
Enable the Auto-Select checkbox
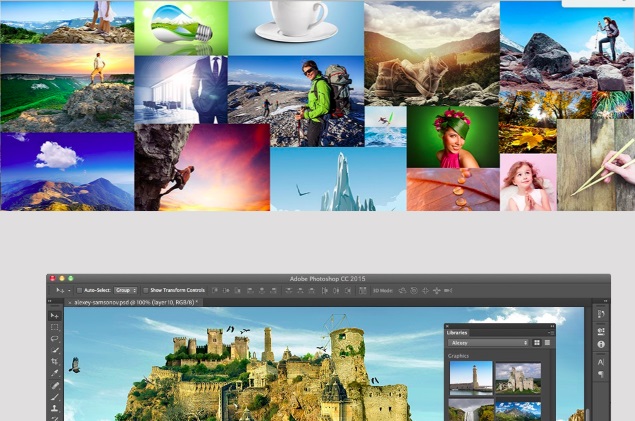tap(79, 290)
